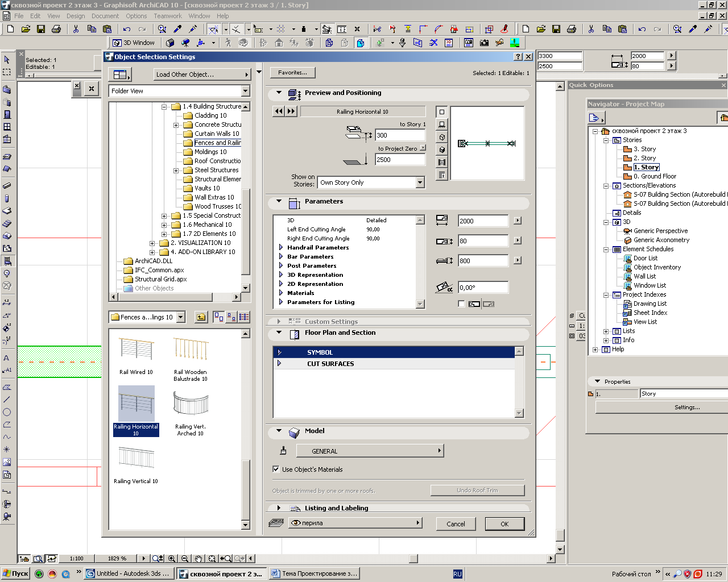This screenshot has width=728, height=582.
Task: Toggle the mirror object checkbox under angle field
Action: tap(461, 304)
